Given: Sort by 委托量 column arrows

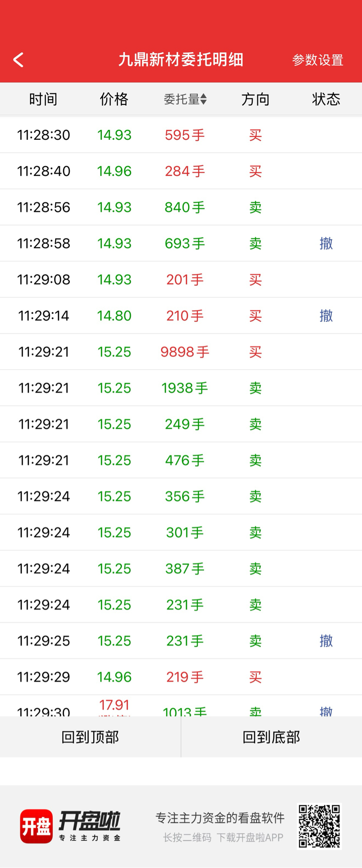Looking at the screenshot, I should [x=203, y=99].
